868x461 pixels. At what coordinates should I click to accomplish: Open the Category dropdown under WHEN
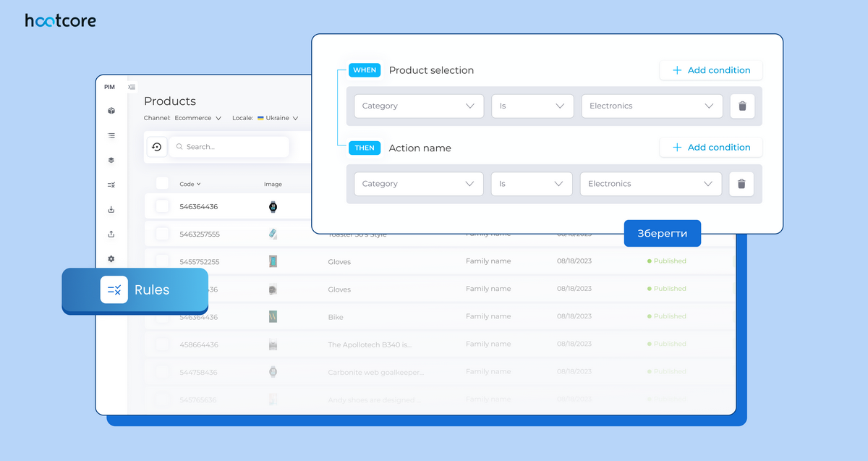[418, 106]
